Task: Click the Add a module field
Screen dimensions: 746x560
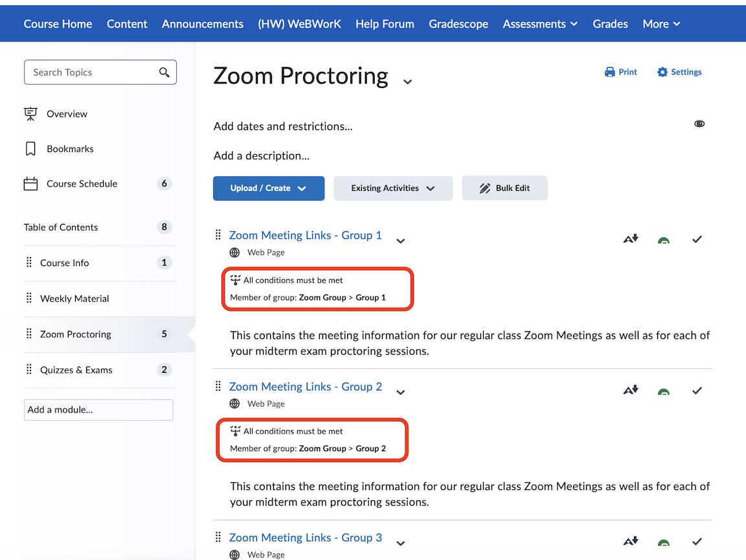Action: 98,410
